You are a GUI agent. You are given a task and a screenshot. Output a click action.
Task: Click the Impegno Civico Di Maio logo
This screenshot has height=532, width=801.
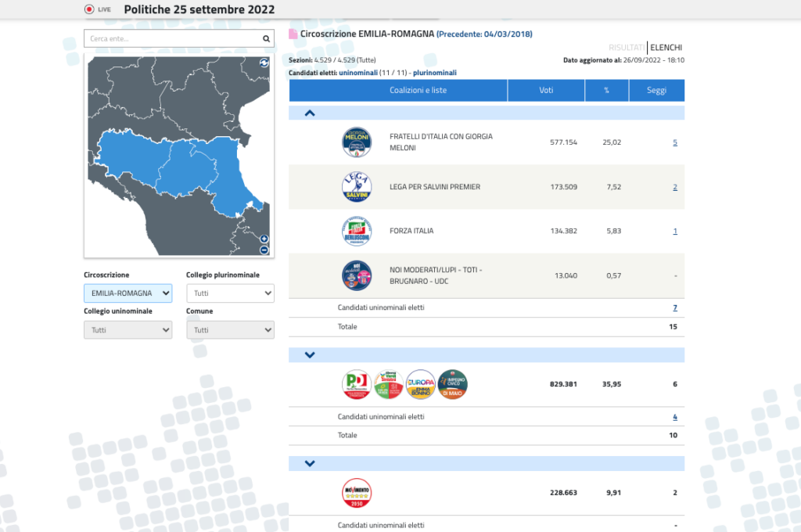coord(453,384)
